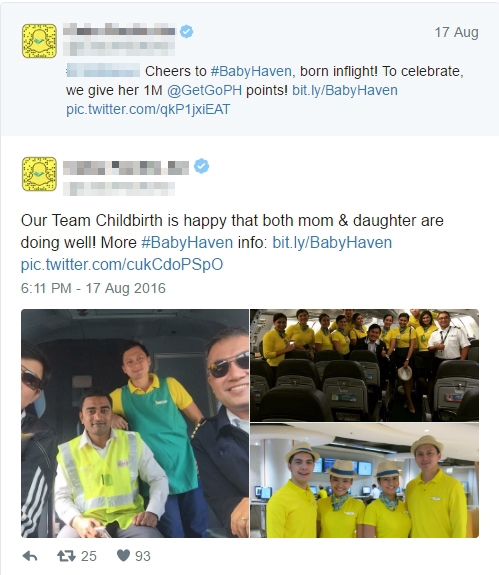Open top tweet's Snapchat ghost avatar
This screenshot has height=575, width=499.
(39, 41)
